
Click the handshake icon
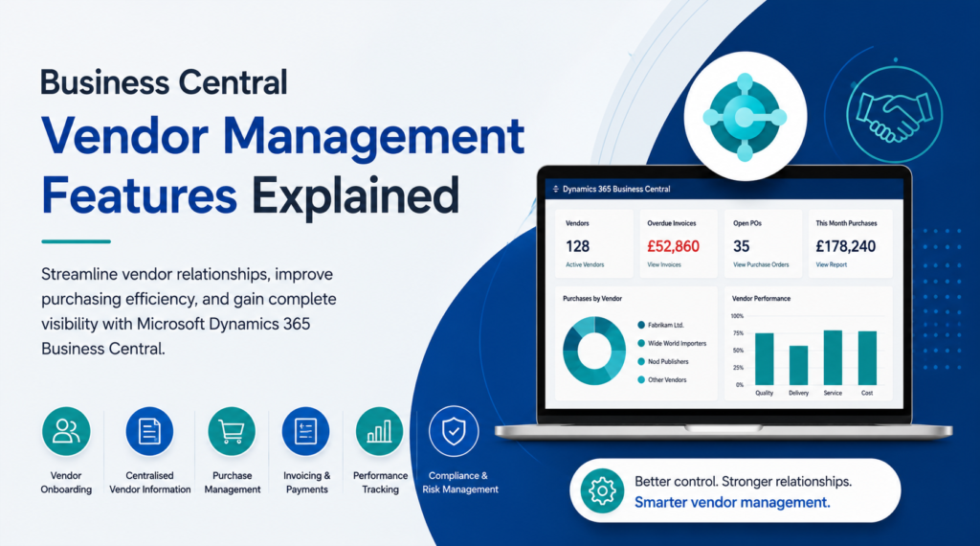pos(895,114)
